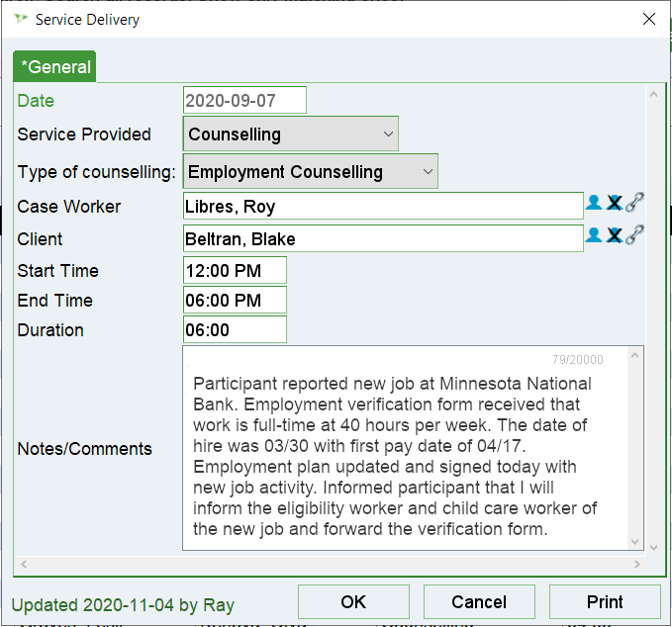672x627 pixels.
Task: Click the Start Time field
Action: pos(235,271)
